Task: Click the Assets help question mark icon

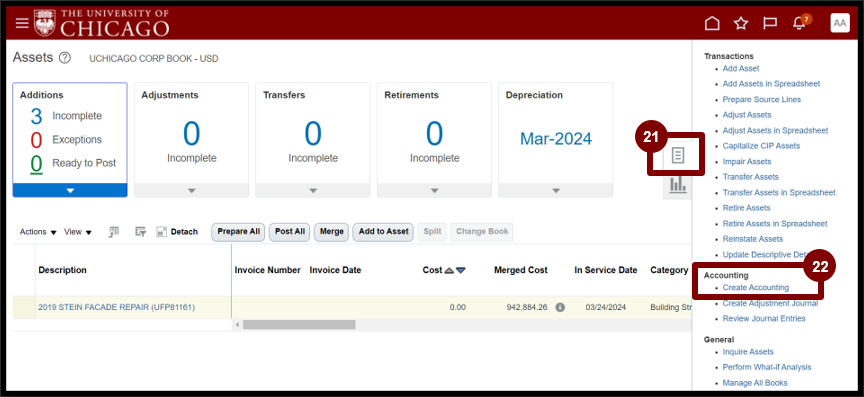Action: pos(64,57)
